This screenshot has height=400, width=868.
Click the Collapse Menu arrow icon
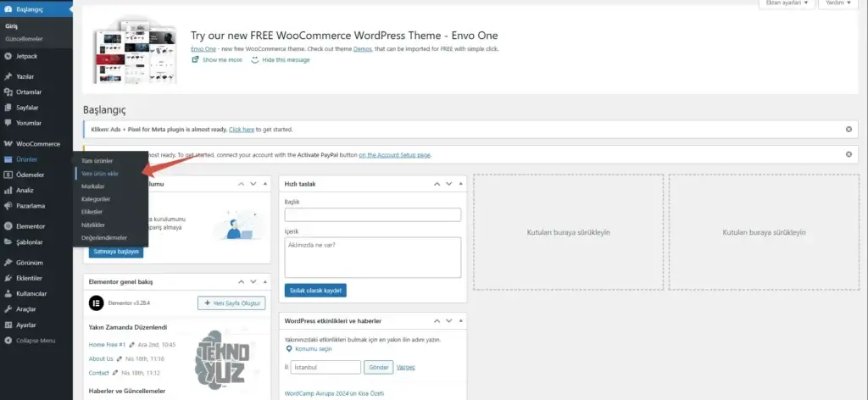tap(8, 340)
